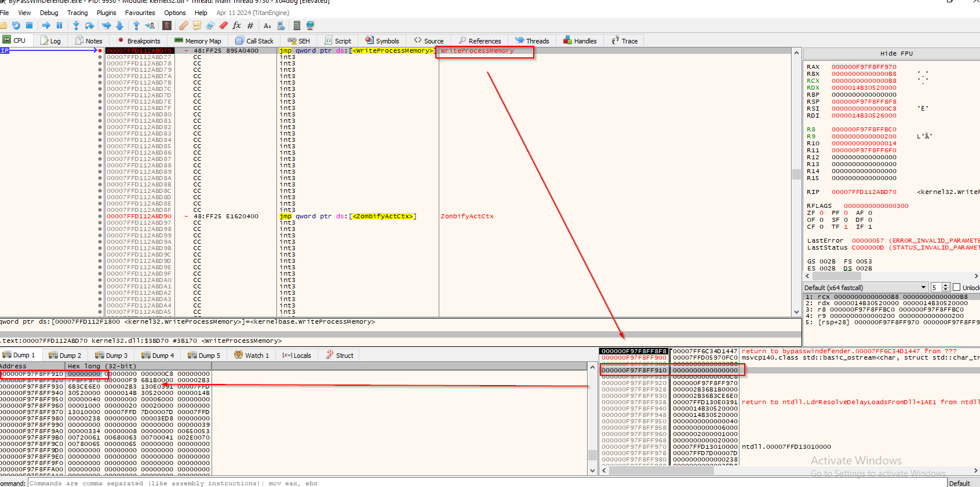
Task: Open the Calculator icon
Action: click(297, 25)
